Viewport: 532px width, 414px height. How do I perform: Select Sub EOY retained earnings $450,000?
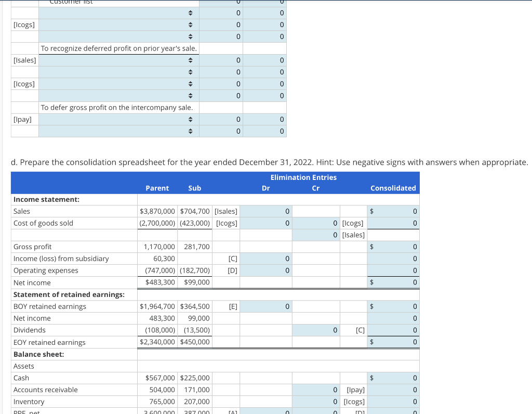pyautogui.click(x=195, y=342)
